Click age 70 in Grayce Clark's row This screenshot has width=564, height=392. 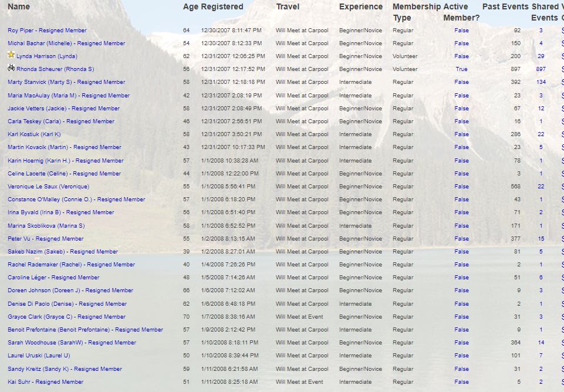186,317
